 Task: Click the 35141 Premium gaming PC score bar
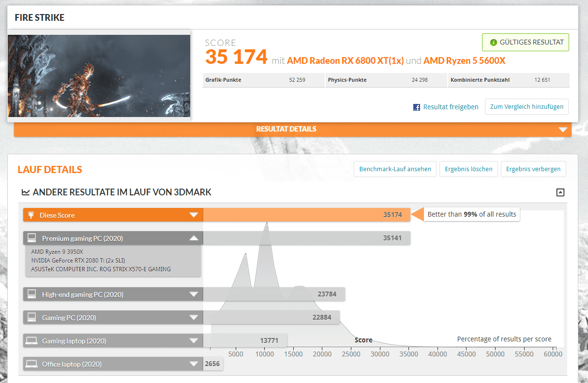pos(306,238)
